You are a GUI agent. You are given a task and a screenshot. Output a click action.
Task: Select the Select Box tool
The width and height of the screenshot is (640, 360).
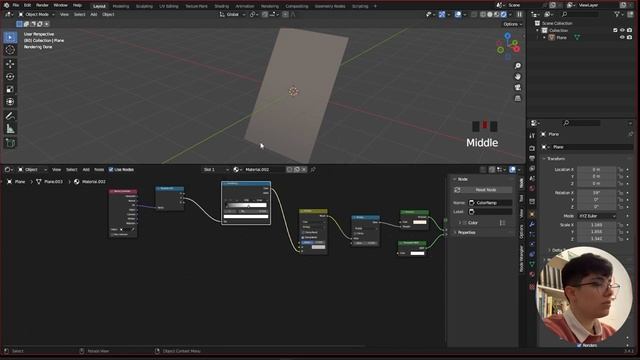pyautogui.click(x=10, y=38)
